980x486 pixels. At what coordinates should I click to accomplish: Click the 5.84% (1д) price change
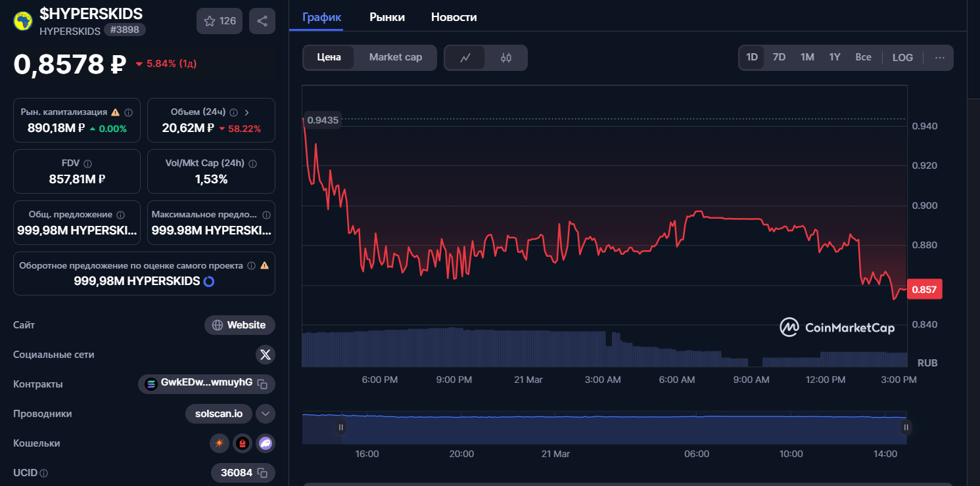point(166,64)
